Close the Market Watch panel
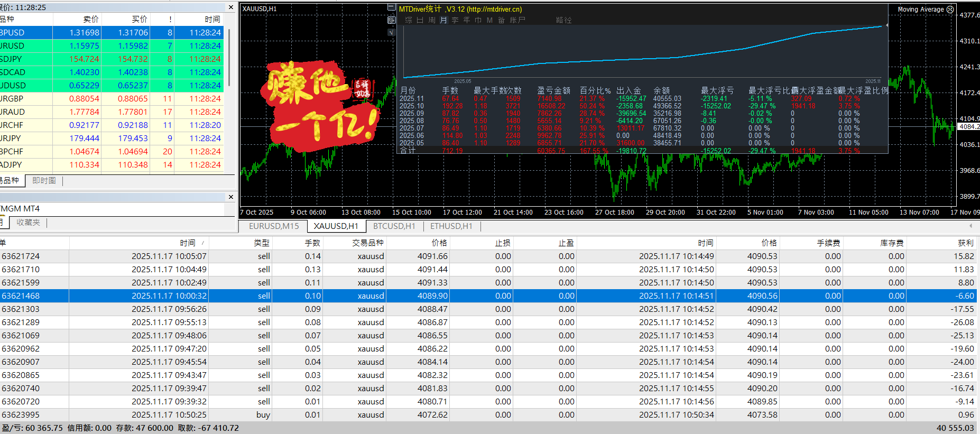 coord(230,7)
